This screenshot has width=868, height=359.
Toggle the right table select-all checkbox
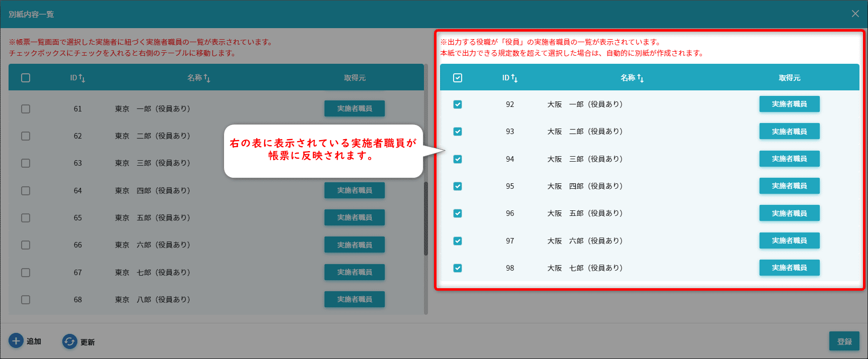click(458, 78)
